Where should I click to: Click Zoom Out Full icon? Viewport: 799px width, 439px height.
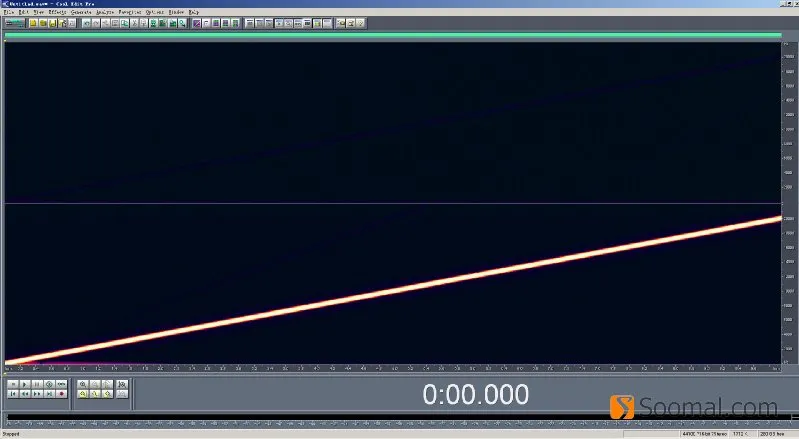107,385
